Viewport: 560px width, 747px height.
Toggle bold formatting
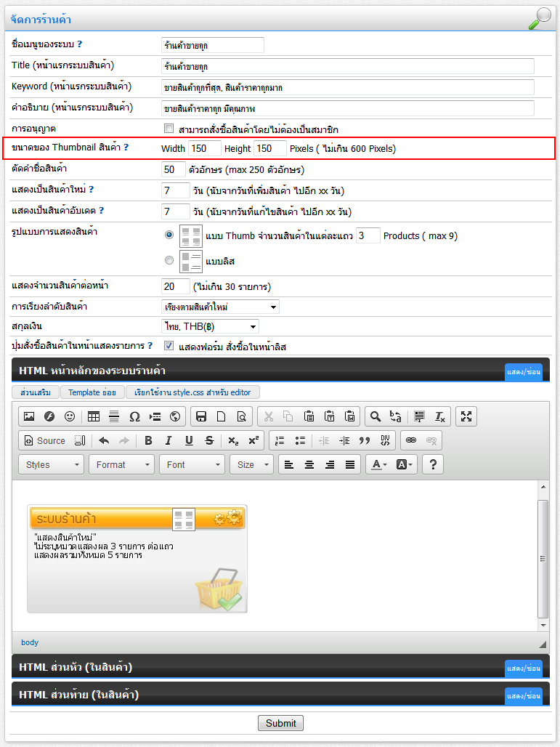tap(148, 440)
